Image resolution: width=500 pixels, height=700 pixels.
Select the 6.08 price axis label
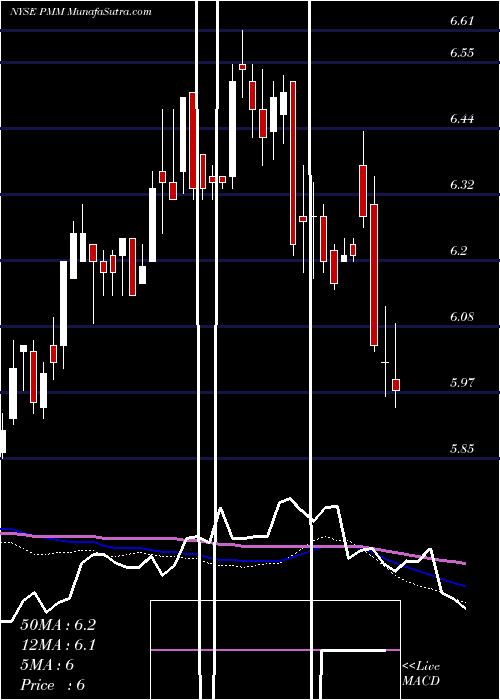tap(462, 317)
